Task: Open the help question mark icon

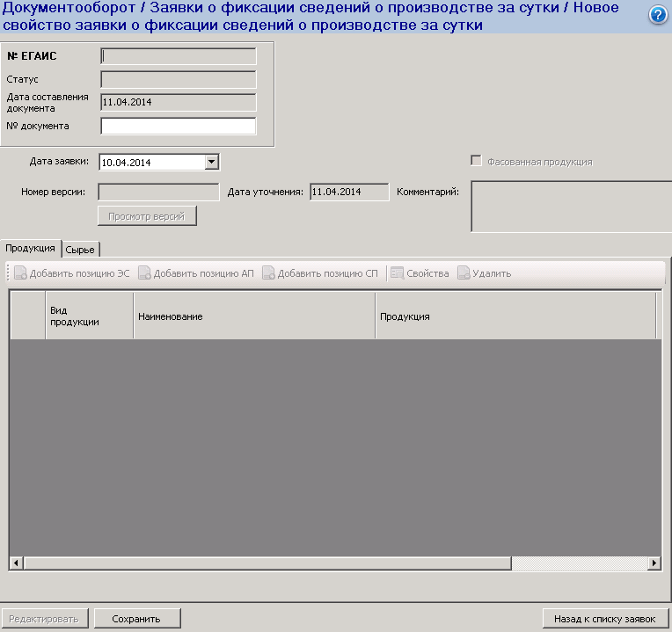Action: tap(658, 16)
